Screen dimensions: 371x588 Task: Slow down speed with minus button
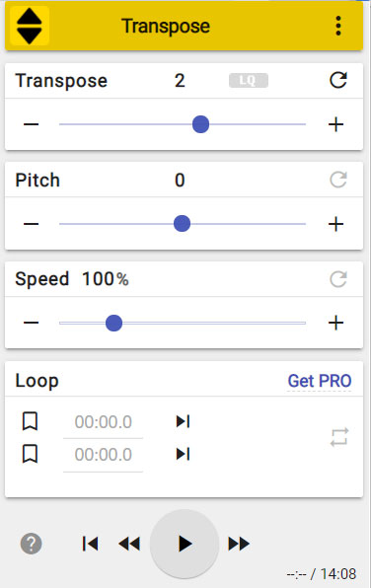(x=32, y=323)
